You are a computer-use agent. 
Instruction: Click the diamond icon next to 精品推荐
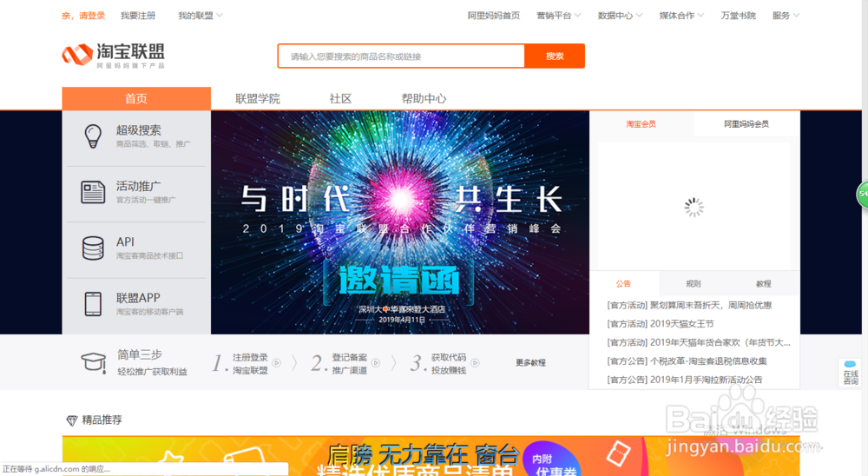click(72, 420)
